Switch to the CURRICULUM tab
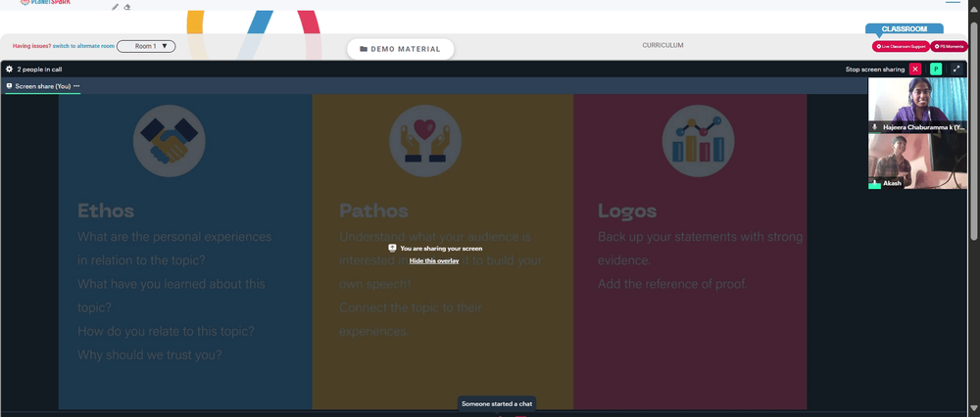Image resolution: width=980 pixels, height=417 pixels. coord(662,45)
